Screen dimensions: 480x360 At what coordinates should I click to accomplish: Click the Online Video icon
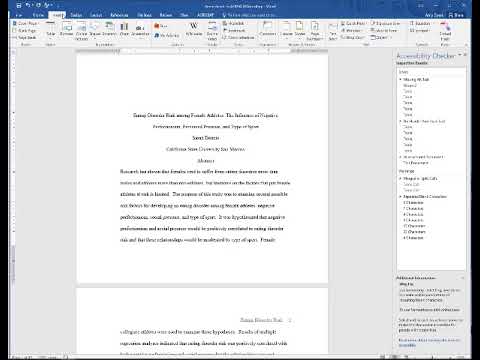(x=212, y=31)
